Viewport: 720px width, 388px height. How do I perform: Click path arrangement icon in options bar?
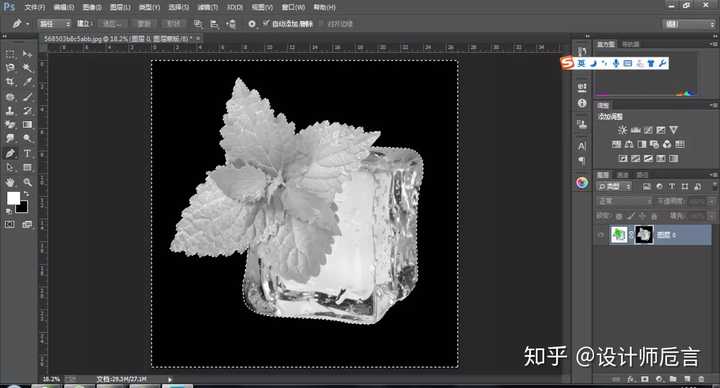(x=231, y=24)
